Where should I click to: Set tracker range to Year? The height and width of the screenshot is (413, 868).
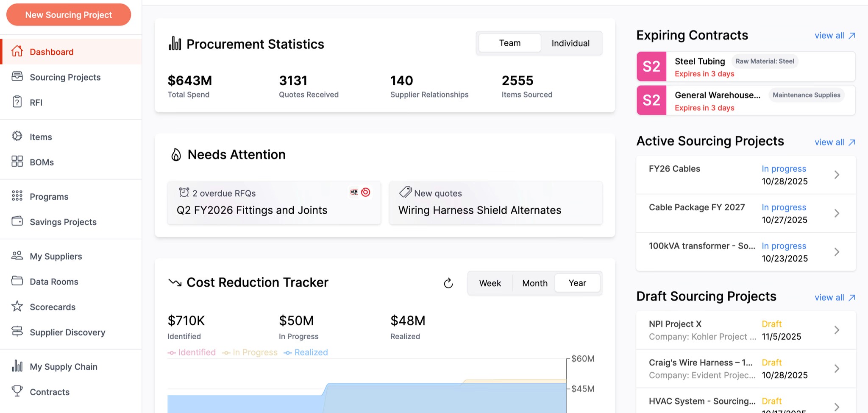coord(577,283)
